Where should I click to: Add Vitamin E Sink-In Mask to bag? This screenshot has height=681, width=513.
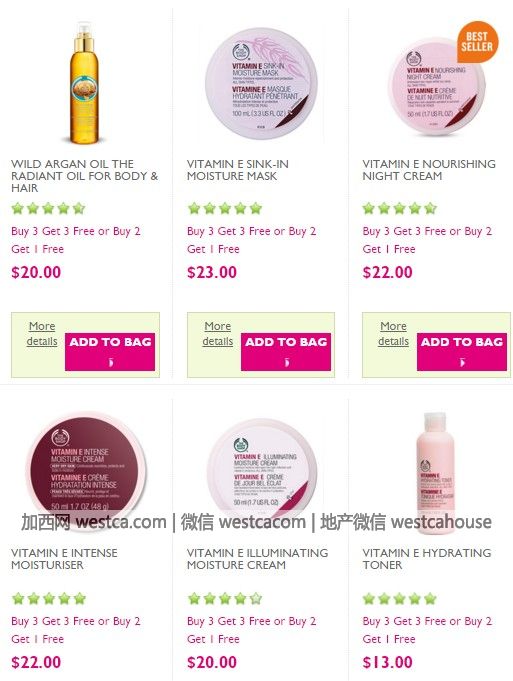click(286, 352)
